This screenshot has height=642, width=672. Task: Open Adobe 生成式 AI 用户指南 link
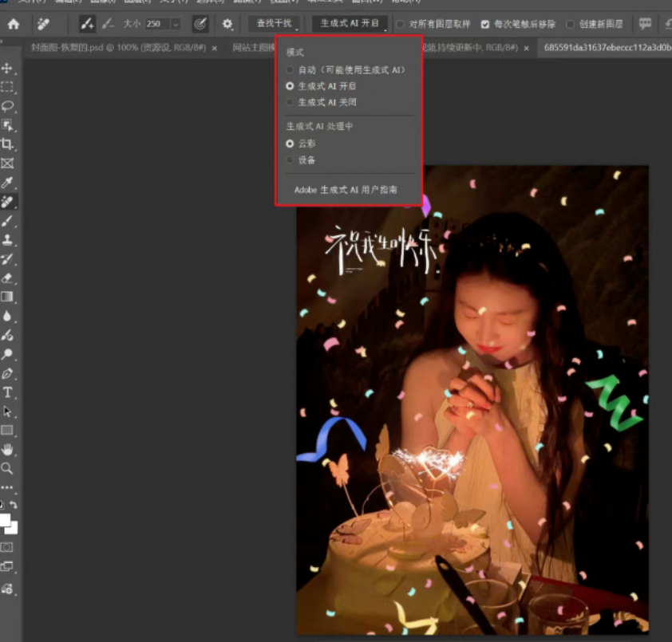346,190
